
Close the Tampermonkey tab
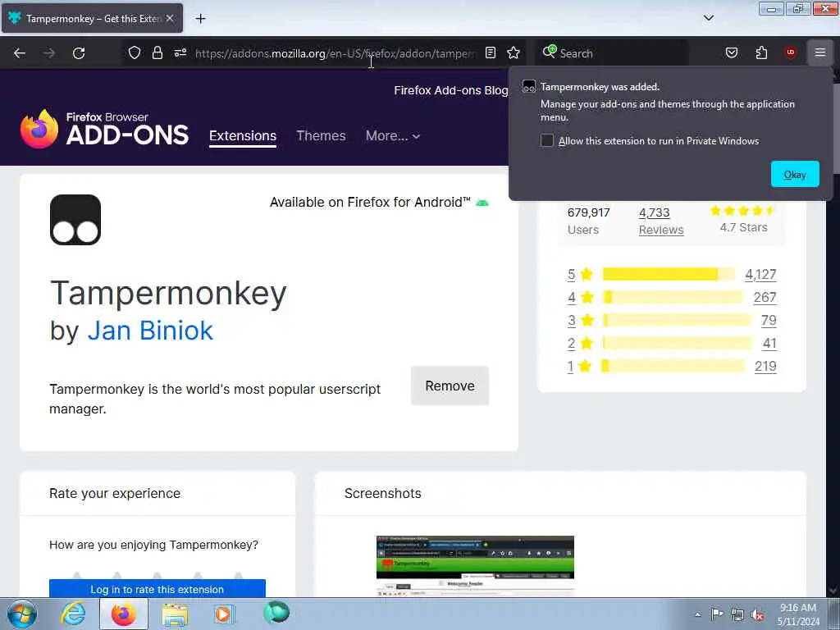(x=170, y=18)
